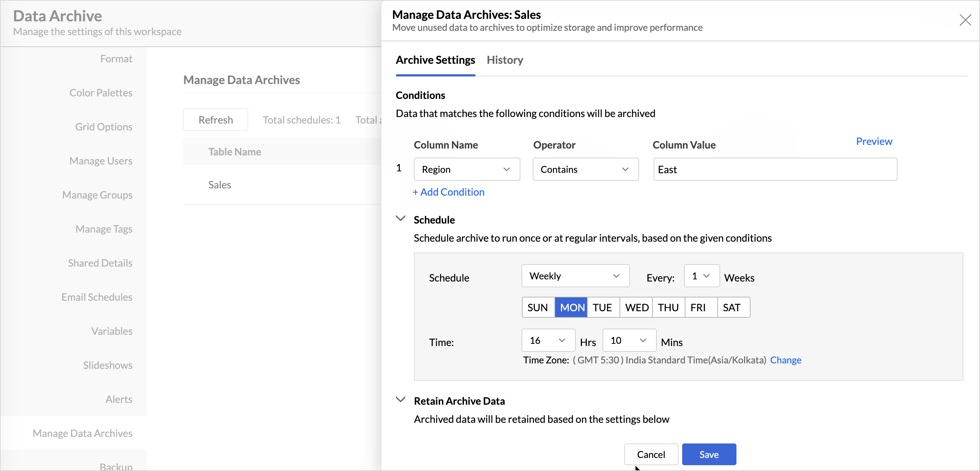This screenshot has width=980, height=471.
Task: Collapse the Retain Archive Data section
Action: point(400,400)
